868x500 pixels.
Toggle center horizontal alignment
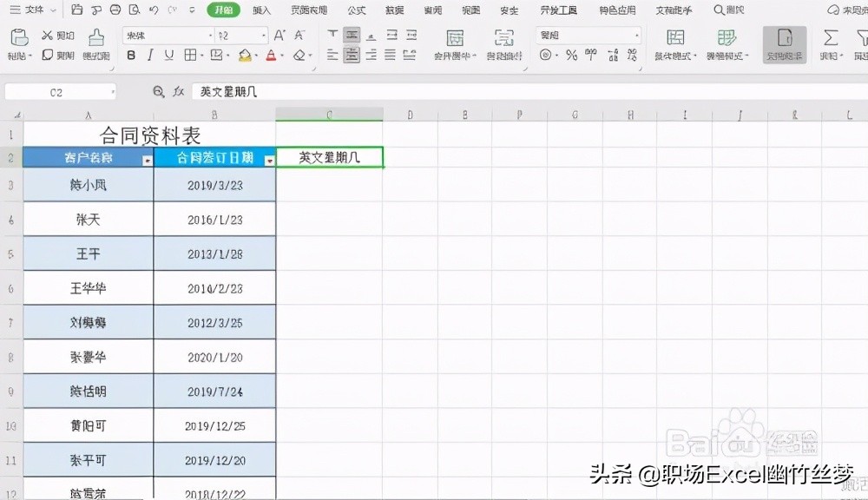coord(352,55)
